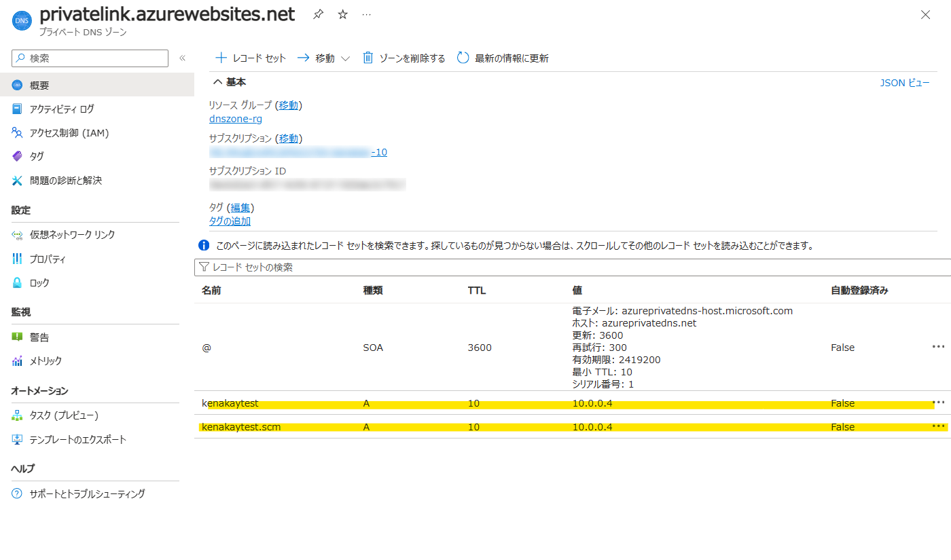Screen dimensions: 951x560
Task: Click the virtual network link icon
Action: point(17,234)
